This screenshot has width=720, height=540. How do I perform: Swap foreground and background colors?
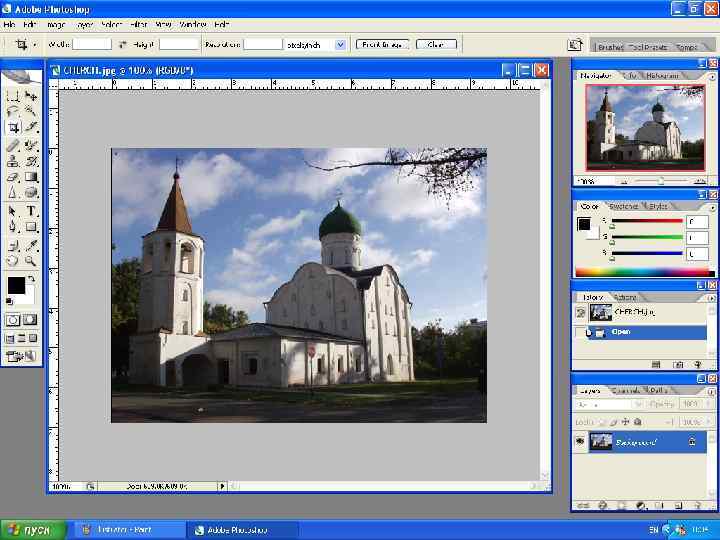tap(31, 278)
